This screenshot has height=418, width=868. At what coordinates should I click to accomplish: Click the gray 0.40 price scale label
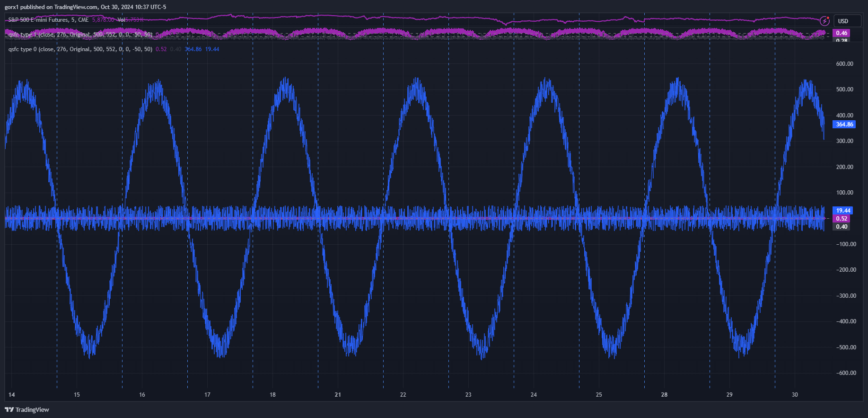[842, 227]
